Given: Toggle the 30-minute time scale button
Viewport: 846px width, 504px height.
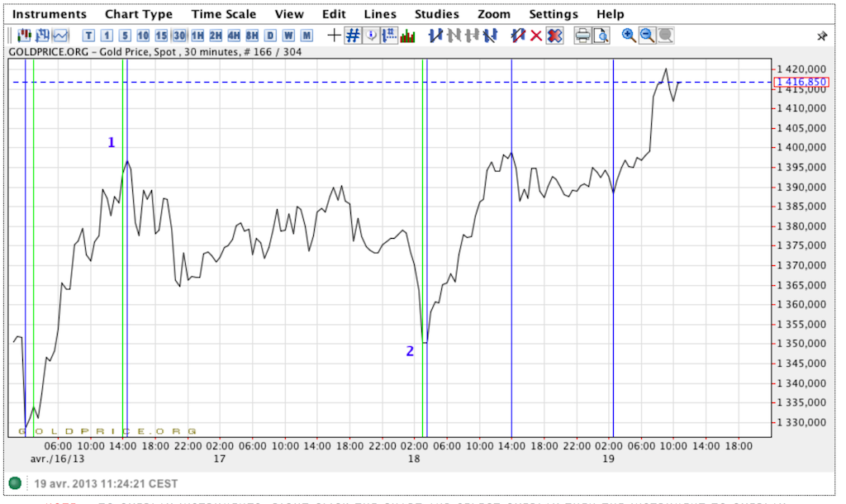Looking at the screenshot, I should click(x=179, y=36).
